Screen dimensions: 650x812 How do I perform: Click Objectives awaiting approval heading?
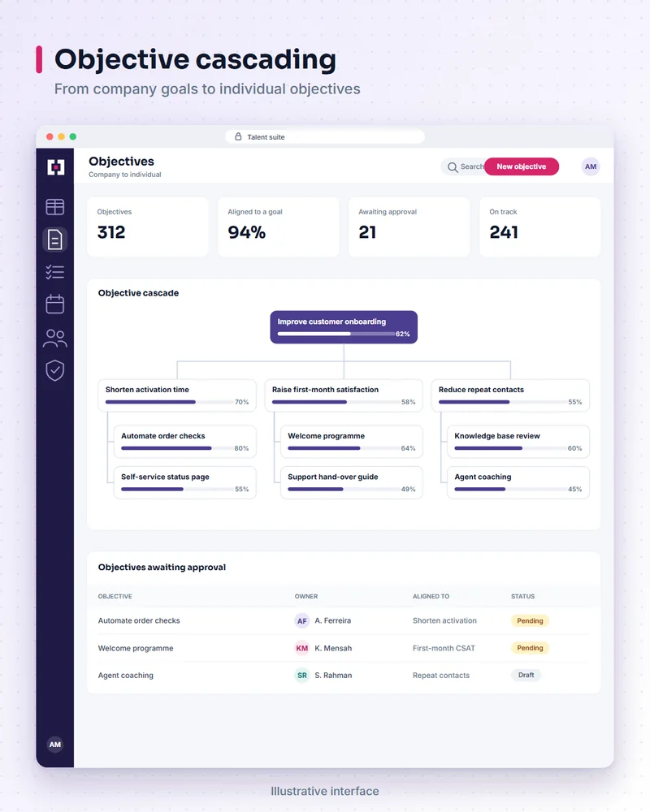(x=162, y=567)
